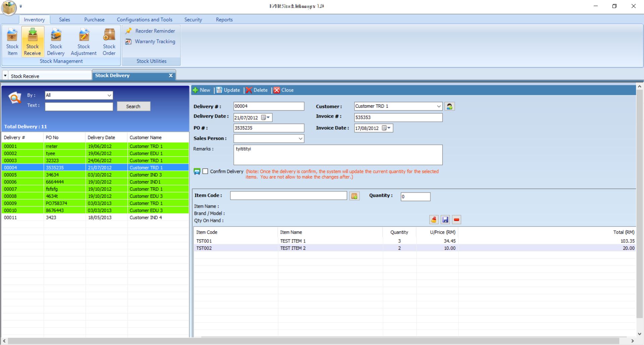The width and height of the screenshot is (644, 345).
Task: Click the Close toolbar button
Action: click(x=284, y=90)
